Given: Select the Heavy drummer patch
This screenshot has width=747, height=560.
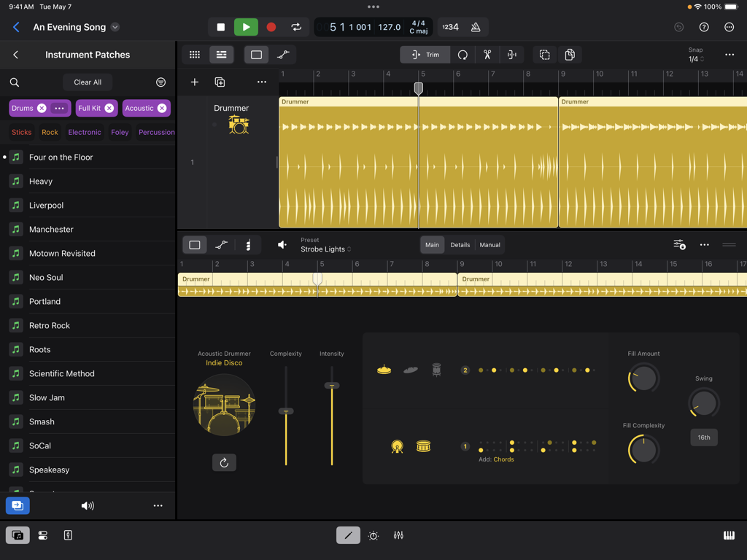Looking at the screenshot, I should tap(42, 181).
